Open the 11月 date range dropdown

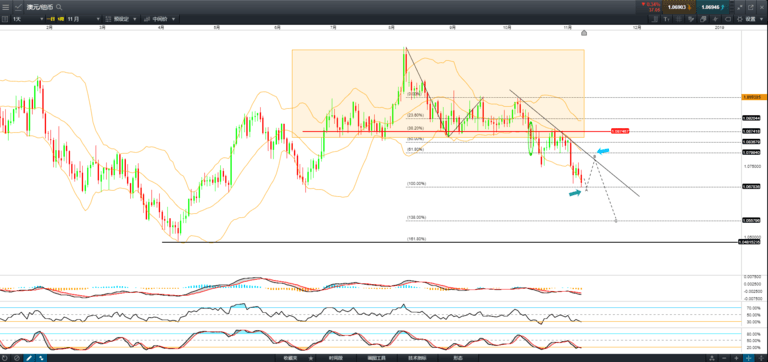click(x=83, y=19)
